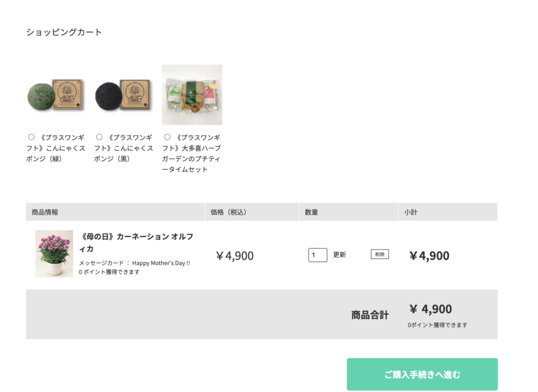538x392 pixels.
Task: Select the green konjac sponge radio button
Action: tap(31, 137)
